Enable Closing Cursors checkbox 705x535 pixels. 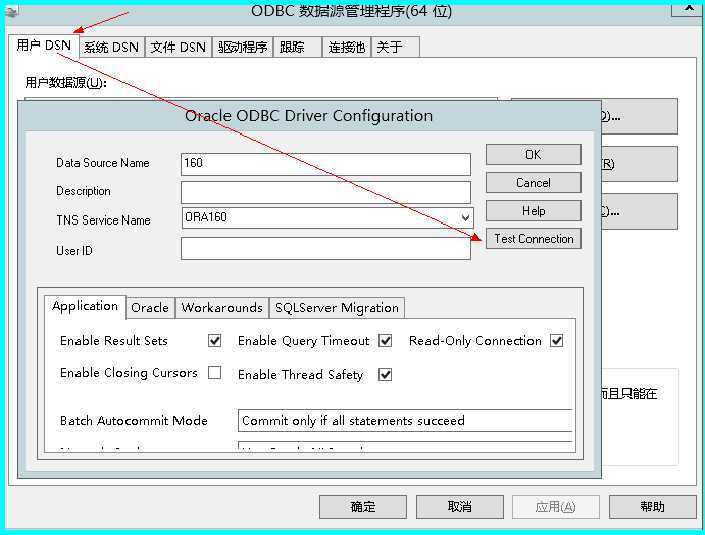(x=214, y=373)
